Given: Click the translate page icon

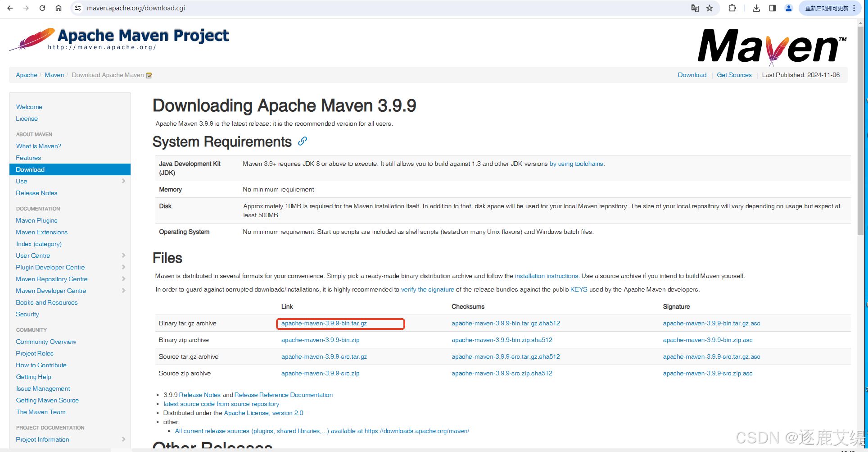Looking at the screenshot, I should tap(695, 8).
